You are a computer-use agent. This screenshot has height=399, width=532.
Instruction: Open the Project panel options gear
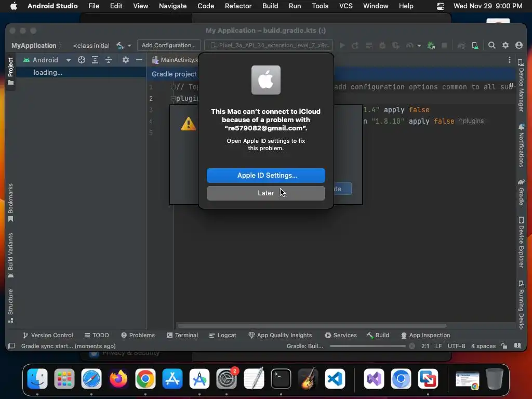point(126,60)
